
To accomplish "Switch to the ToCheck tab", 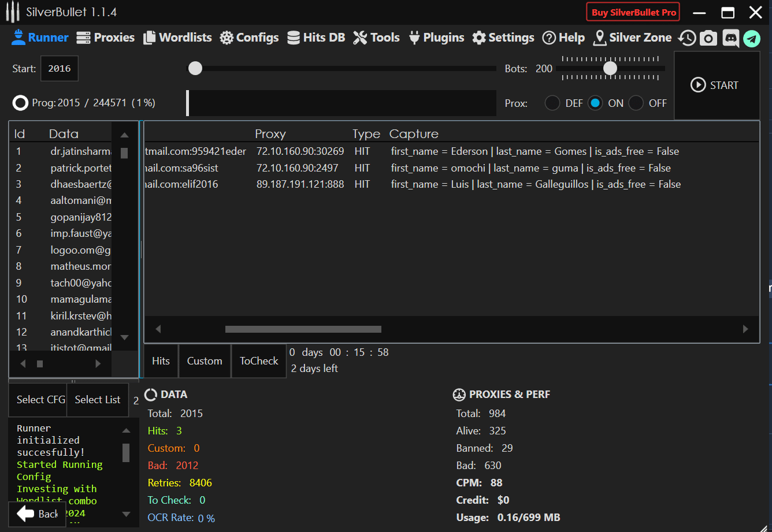I will 259,361.
